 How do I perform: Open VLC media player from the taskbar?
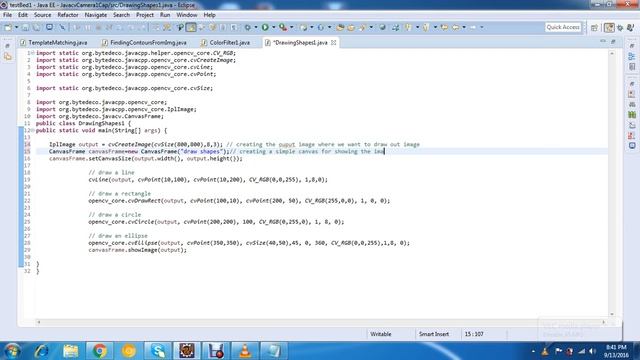click(245, 351)
